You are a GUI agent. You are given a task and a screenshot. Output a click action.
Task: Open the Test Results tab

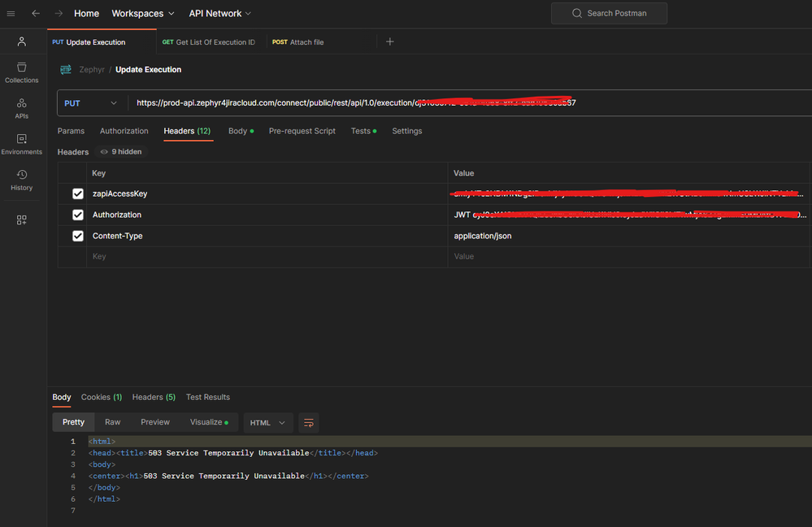pyautogui.click(x=208, y=397)
